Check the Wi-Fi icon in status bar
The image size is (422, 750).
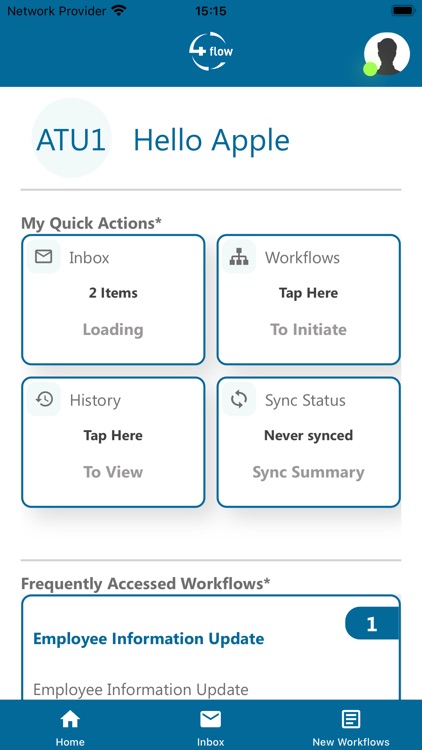[119, 11]
